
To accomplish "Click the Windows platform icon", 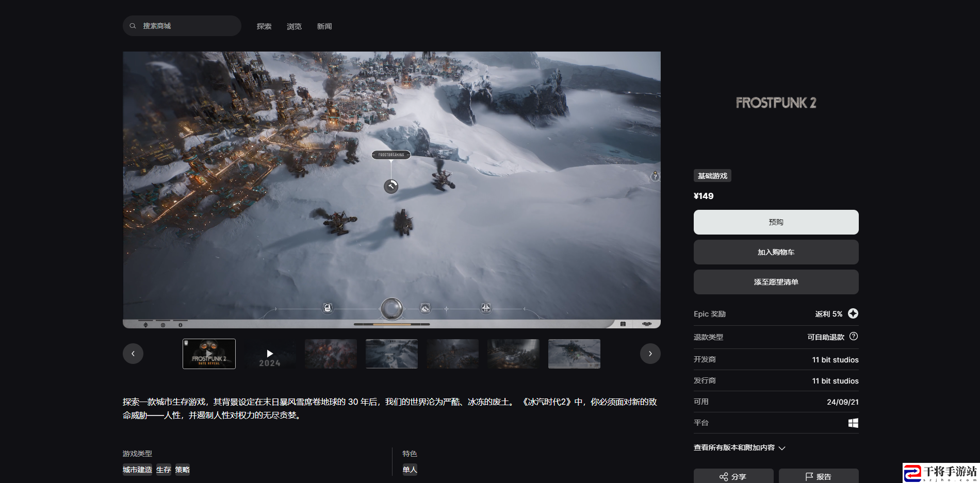I will (x=853, y=423).
